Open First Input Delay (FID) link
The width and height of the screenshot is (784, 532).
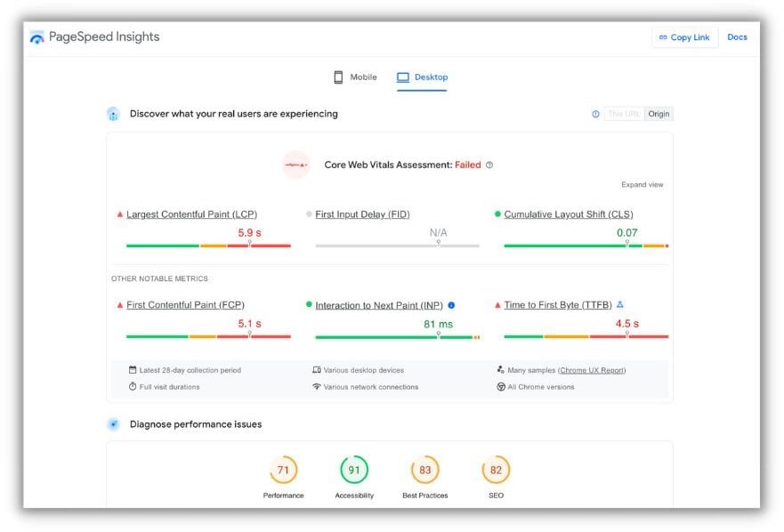[x=362, y=214]
